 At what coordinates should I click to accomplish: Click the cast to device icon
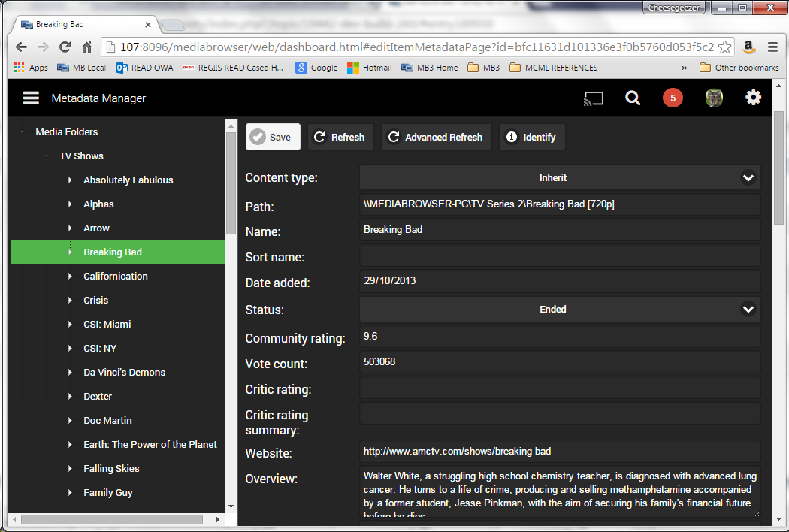594,98
